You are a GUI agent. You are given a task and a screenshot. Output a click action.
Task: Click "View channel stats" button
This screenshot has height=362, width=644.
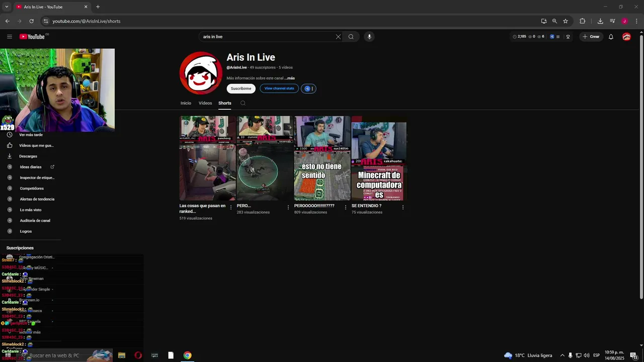(x=279, y=88)
